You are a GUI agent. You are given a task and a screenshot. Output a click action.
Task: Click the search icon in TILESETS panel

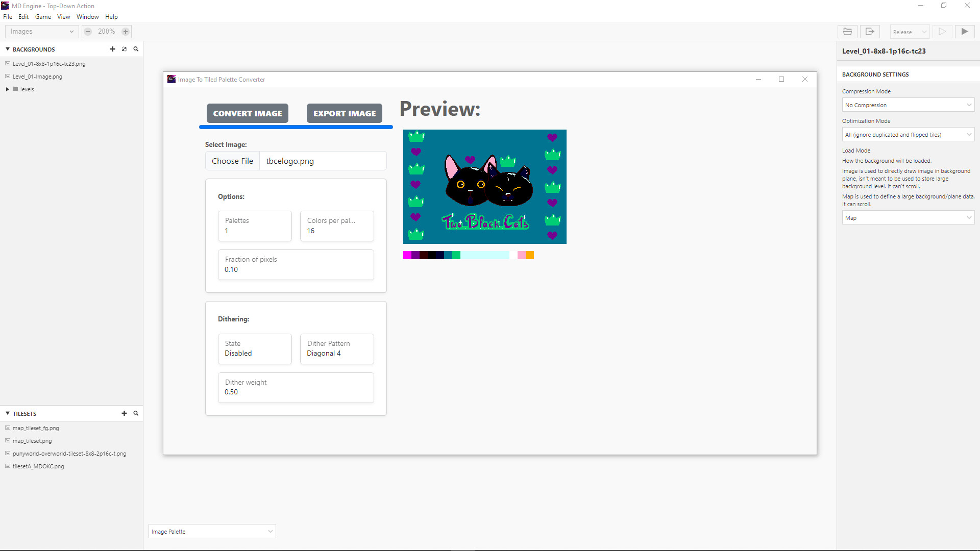[136, 413]
